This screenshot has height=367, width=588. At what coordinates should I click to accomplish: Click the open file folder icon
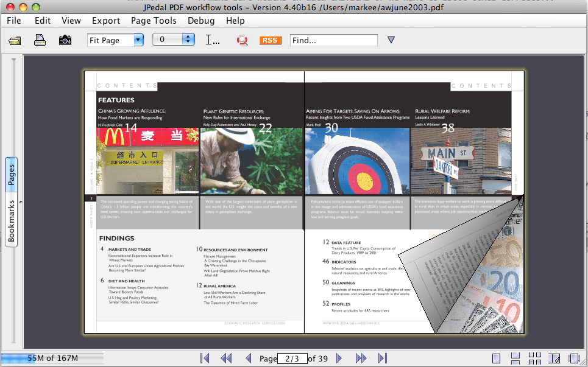[16, 41]
